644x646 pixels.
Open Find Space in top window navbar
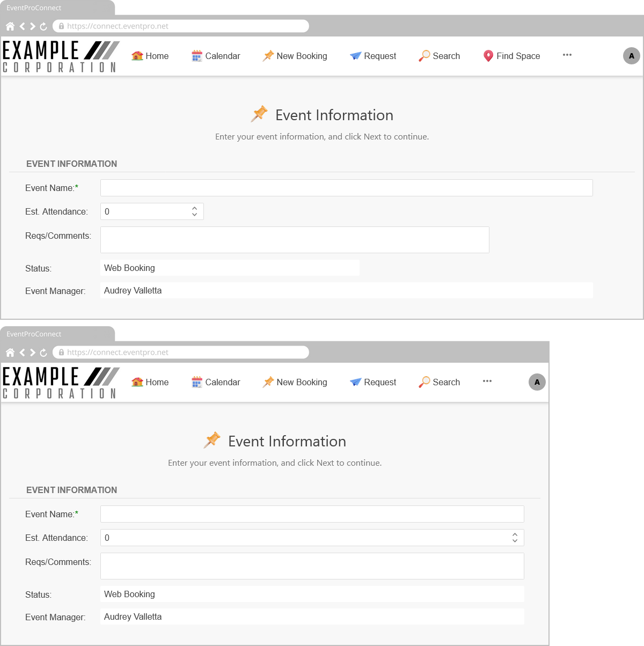pos(511,56)
